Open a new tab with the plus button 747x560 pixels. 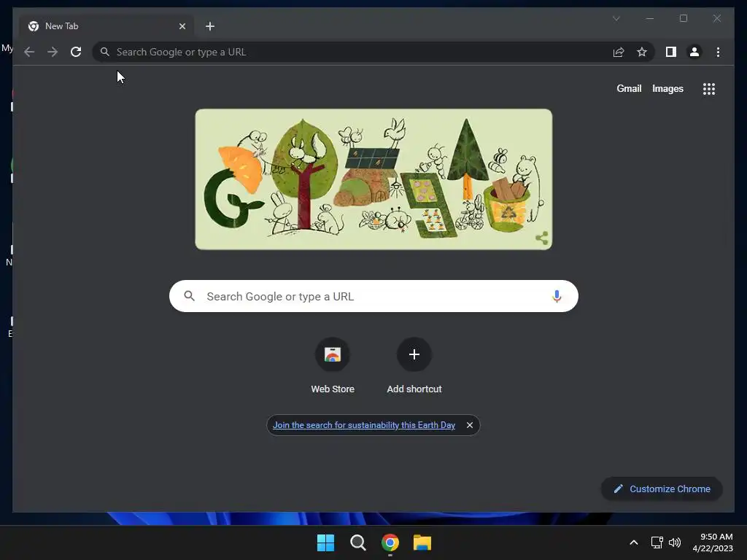pos(210,26)
